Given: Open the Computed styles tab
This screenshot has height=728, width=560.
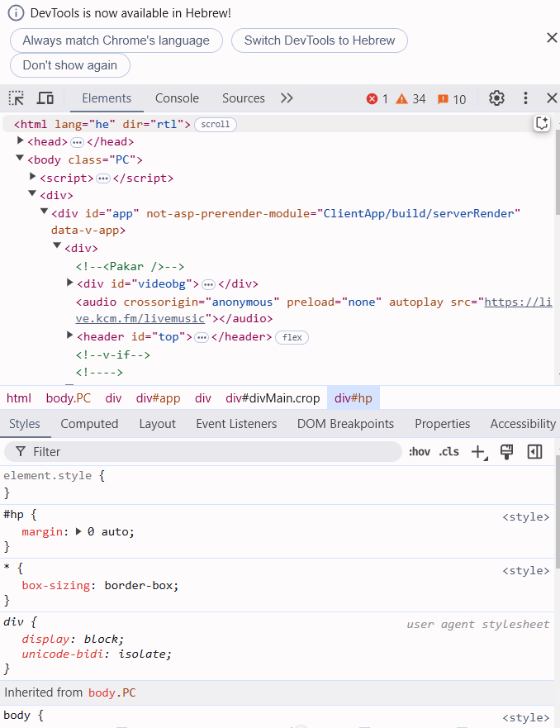Looking at the screenshot, I should click(89, 424).
